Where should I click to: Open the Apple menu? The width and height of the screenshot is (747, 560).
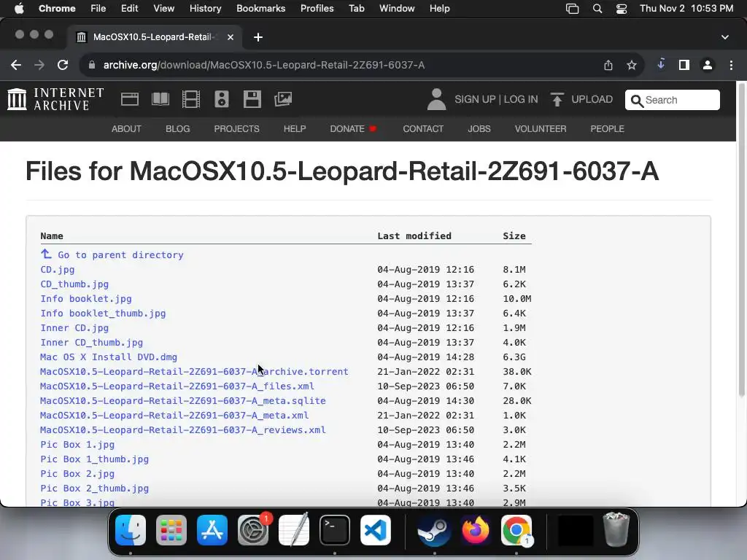point(19,9)
